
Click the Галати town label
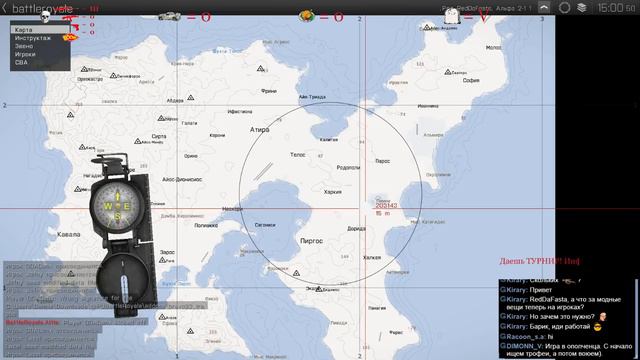click(189, 123)
